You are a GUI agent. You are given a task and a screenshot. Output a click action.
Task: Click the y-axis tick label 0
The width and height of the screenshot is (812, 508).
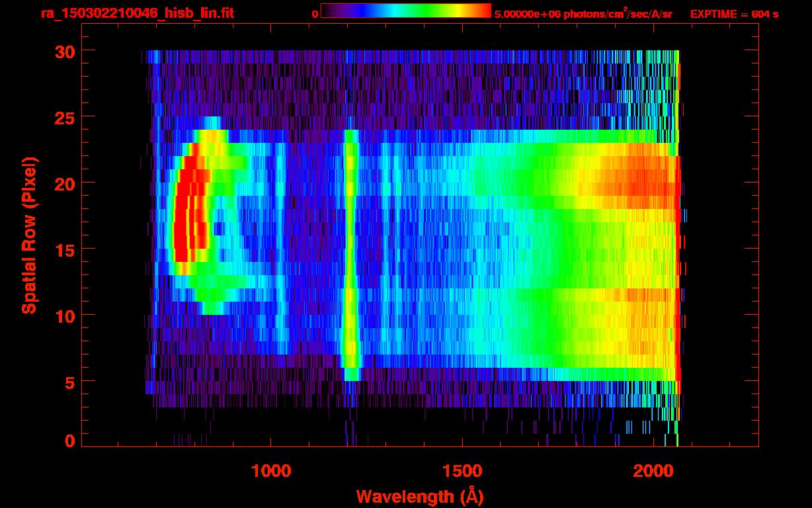(69, 441)
